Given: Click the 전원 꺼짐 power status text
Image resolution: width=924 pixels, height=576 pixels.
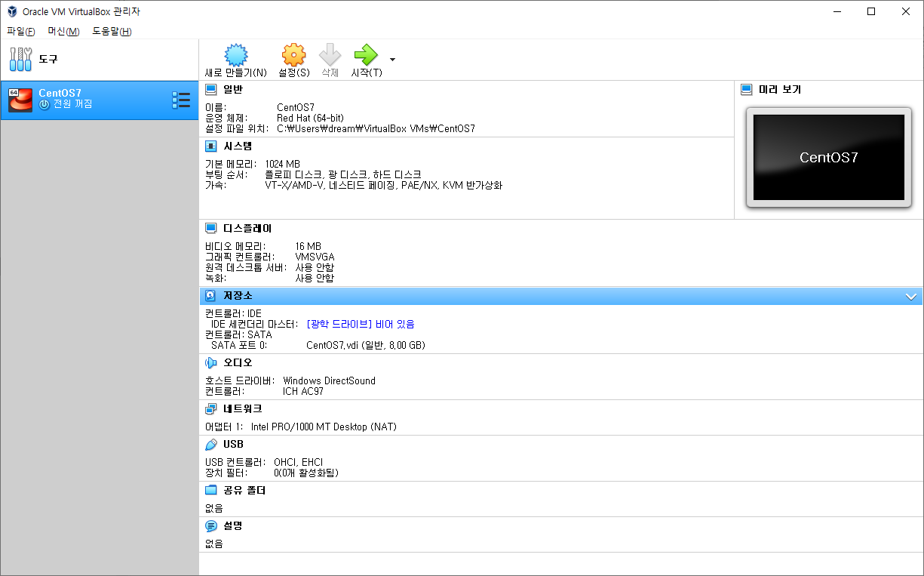Looking at the screenshot, I should coord(73,104).
